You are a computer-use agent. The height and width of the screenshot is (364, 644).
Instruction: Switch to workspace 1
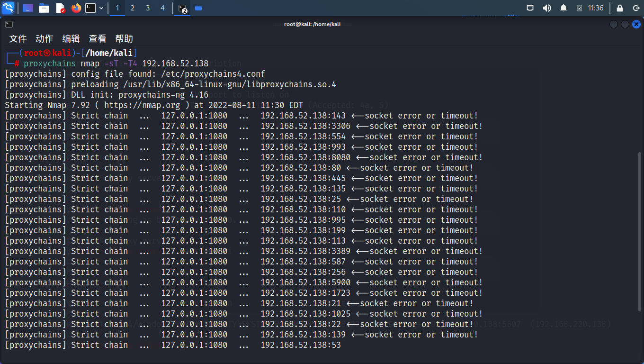(117, 8)
